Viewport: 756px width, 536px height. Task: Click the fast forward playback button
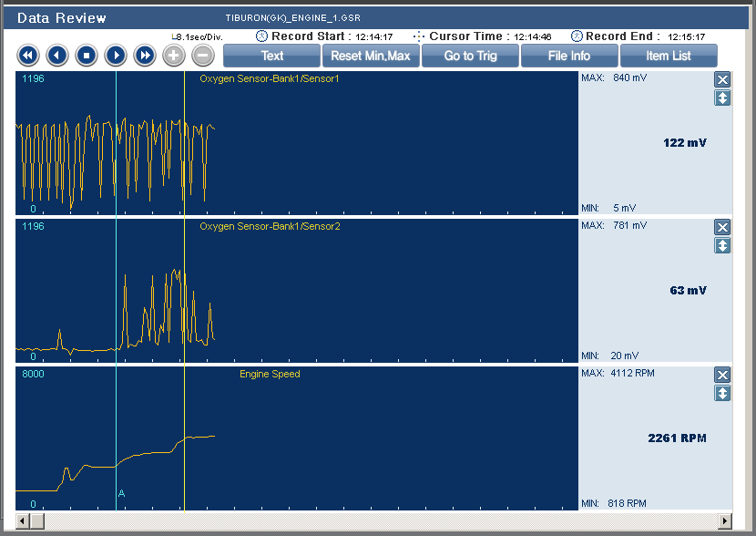coord(144,56)
